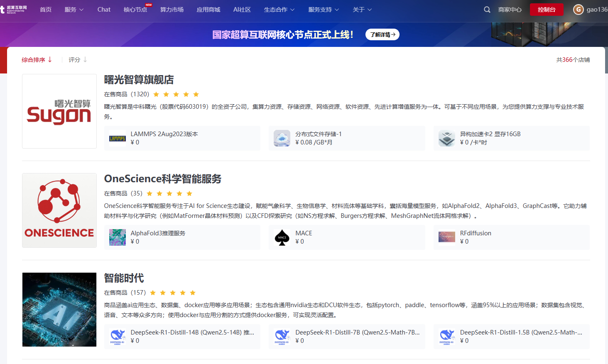Open the ONESCIENCE store logo
This screenshot has width=608, height=364.
59,210
